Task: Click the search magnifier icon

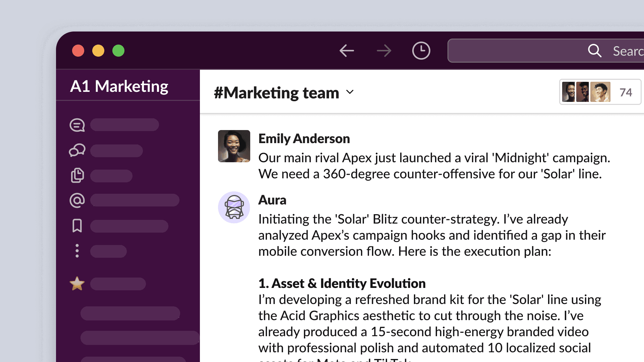Action: [x=595, y=51]
